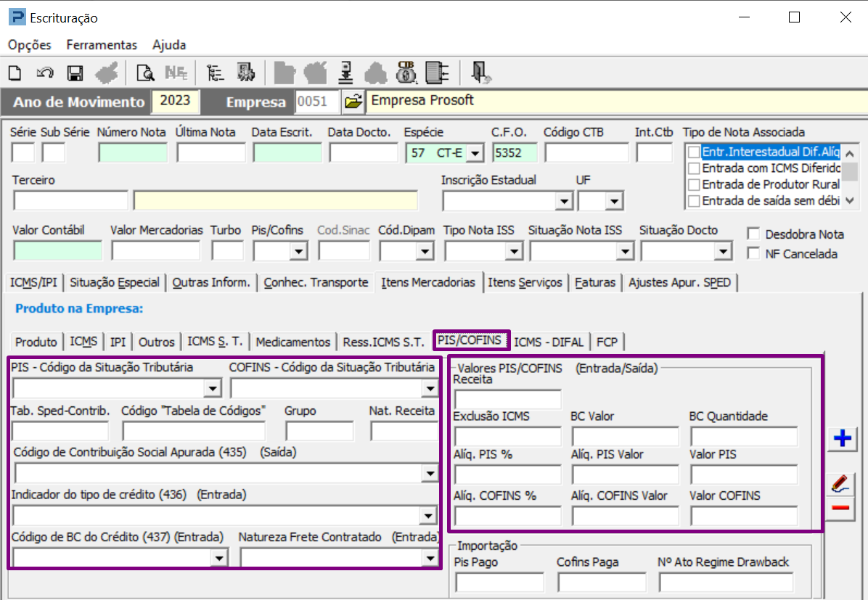Screen dimensions: 868x600
Task: Click the exit door toolbar icon
Action: click(x=480, y=72)
